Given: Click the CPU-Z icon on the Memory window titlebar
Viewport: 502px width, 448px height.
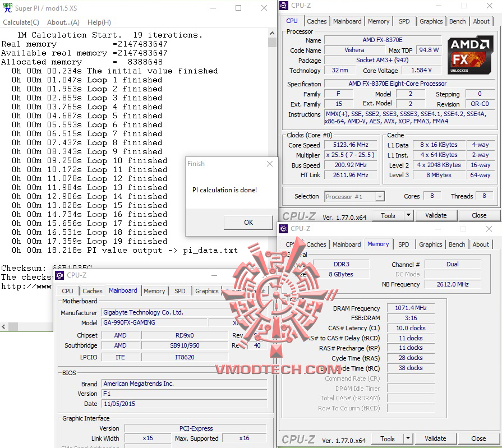Looking at the screenshot, I should tap(283, 229).
